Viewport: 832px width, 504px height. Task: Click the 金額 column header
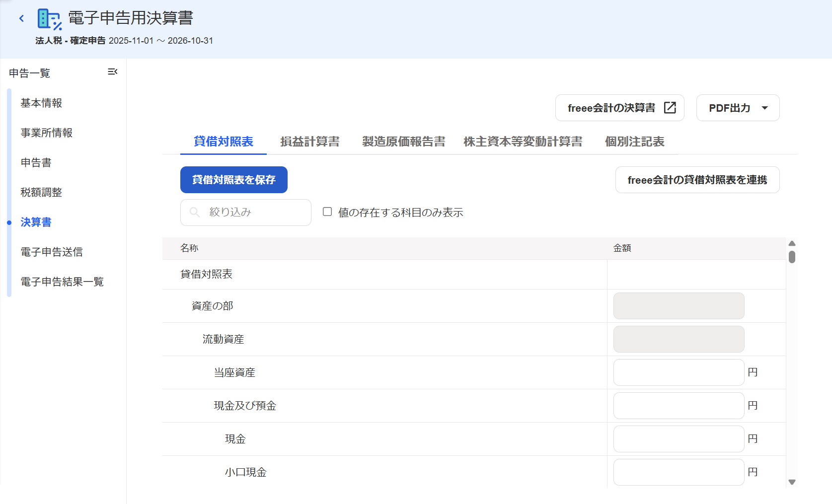[x=622, y=248]
